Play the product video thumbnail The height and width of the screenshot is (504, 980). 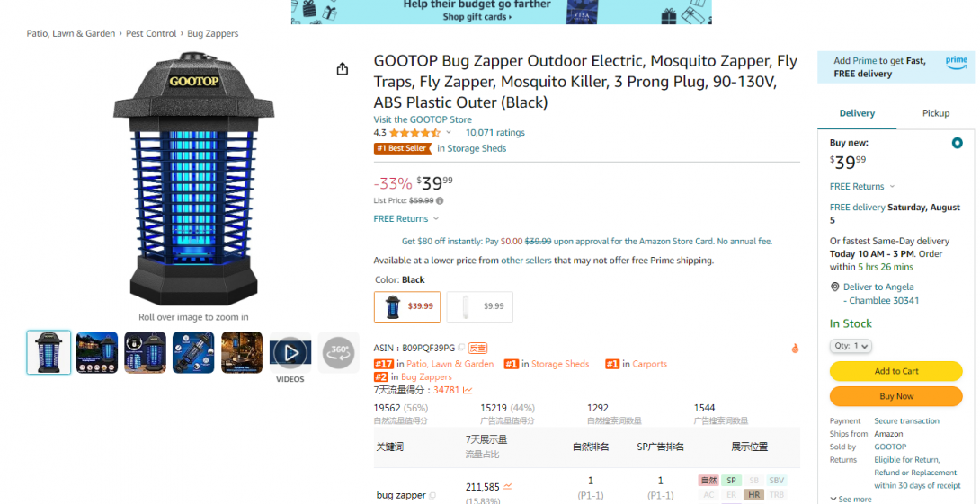[290, 353]
